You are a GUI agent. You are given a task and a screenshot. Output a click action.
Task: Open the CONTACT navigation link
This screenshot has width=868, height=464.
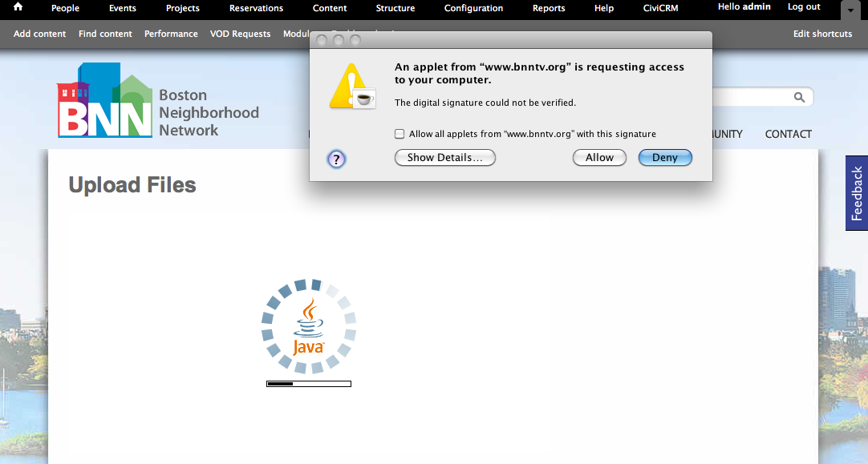(x=789, y=134)
